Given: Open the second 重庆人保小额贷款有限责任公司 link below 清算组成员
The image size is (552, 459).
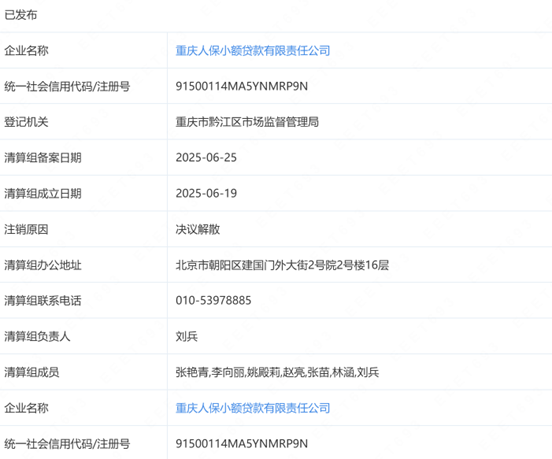Looking at the screenshot, I should click(253, 408).
